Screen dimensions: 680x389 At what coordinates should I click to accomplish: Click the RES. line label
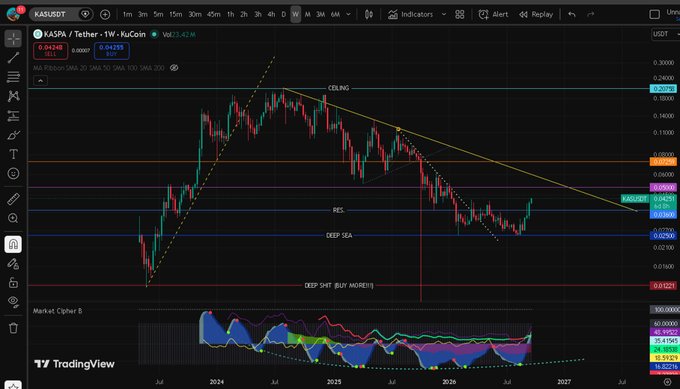coord(339,210)
